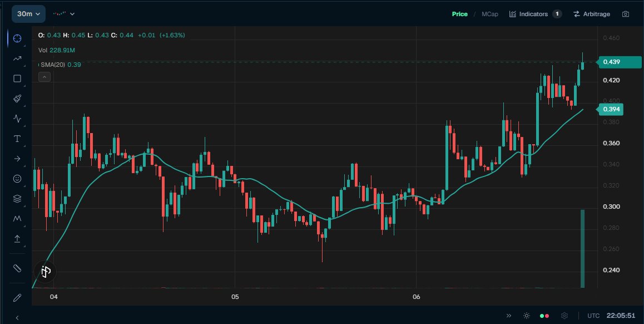Open the Indicators panel
The width and height of the screenshot is (644, 324).
click(x=528, y=14)
